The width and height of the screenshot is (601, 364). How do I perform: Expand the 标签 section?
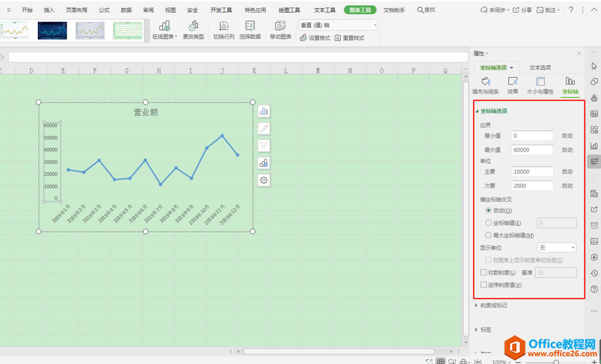[x=477, y=330]
